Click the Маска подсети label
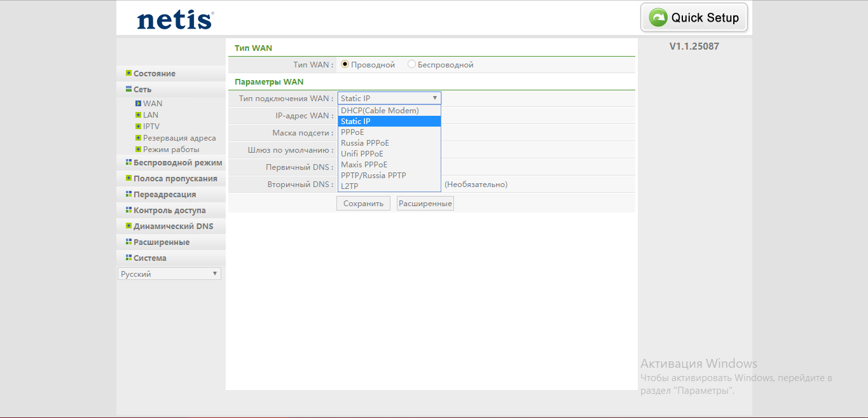Image resolution: width=868 pixels, height=418 pixels. [303, 132]
